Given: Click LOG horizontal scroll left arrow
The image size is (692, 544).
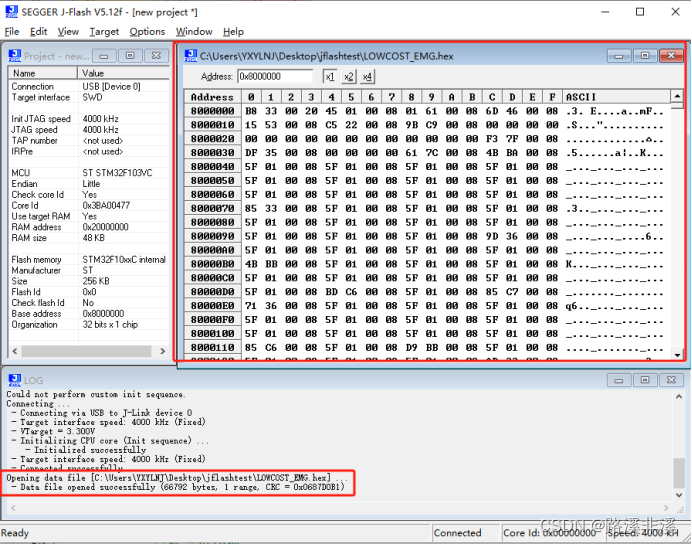Looking at the screenshot, I should [x=13, y=508].
